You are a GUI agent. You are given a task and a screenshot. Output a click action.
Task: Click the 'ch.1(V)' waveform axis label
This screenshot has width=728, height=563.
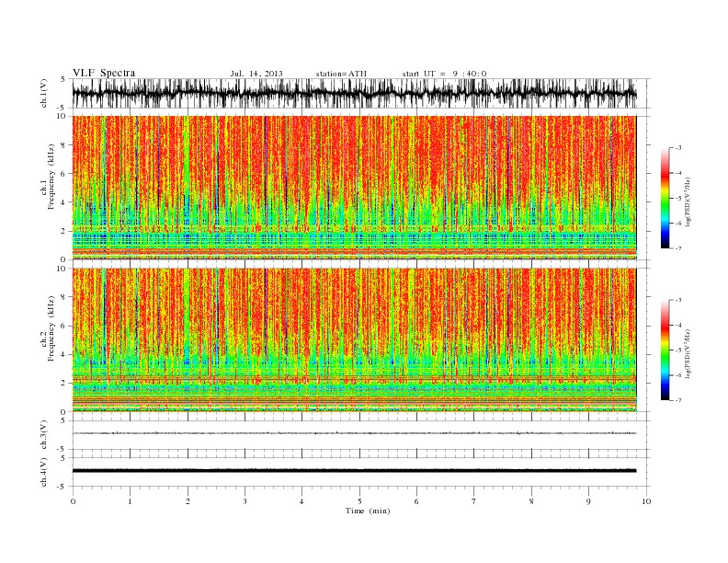[44, 93]
